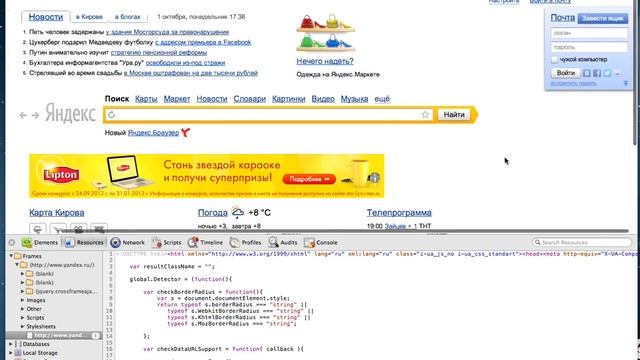Click the Войти login button
Image resolution: width=640 pixels, height=360 pixels.
pyautogui.click(x=566, y=73)
